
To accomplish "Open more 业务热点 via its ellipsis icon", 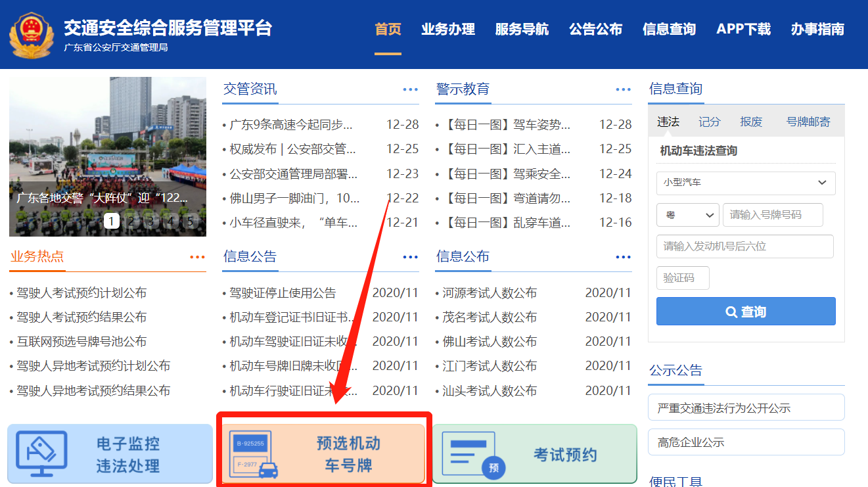I will (x=198, y=256).
